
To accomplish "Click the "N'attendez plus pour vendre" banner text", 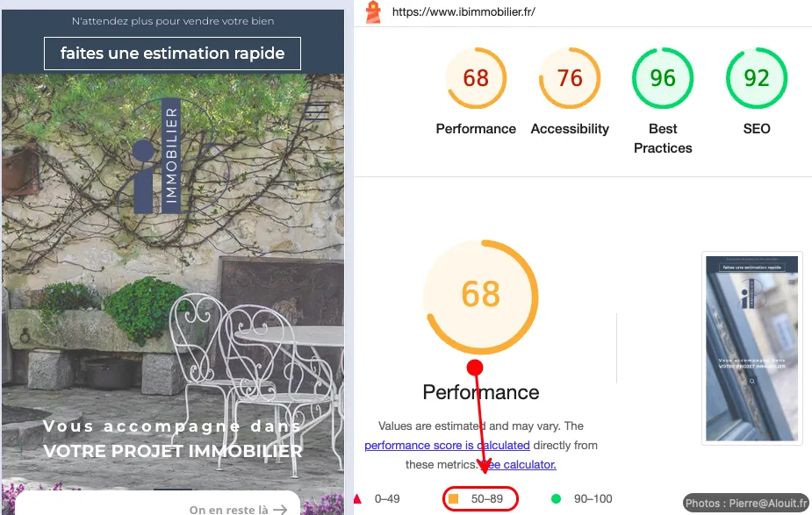I will 172,21.
